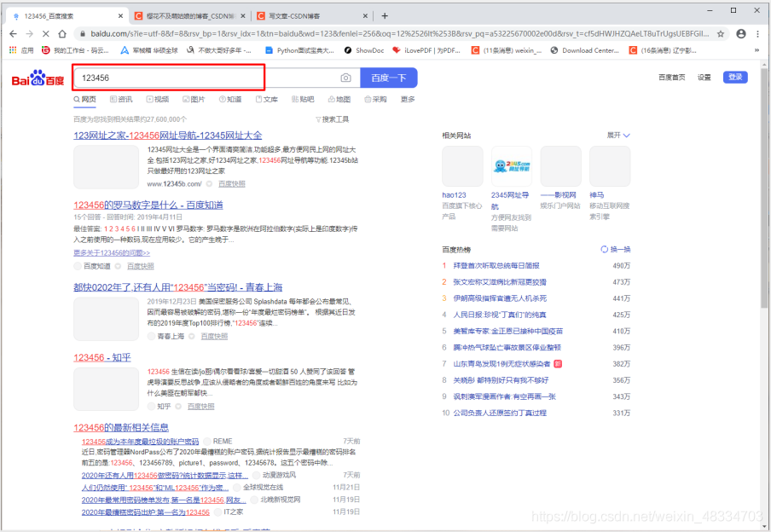The width and height of the screenshot is (771, 532).
Task: Open hot topic 拜登首次听取总统每日简报
Action: click(x=496, y=265)
